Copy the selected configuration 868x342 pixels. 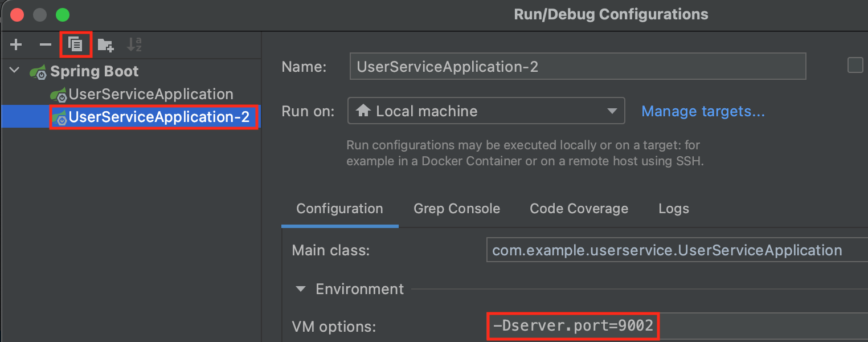[x=76, y=45]
